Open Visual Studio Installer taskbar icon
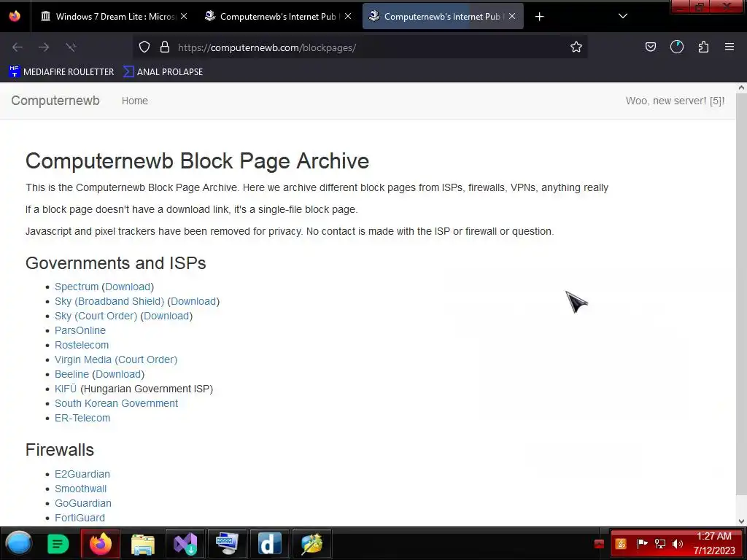 [185, 544]
